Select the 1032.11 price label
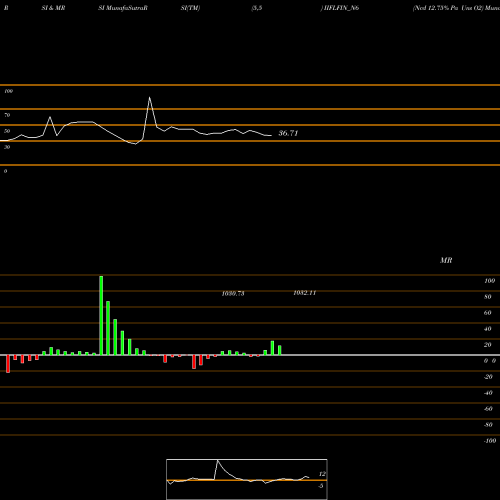The height and width of the screenshot is (500, 500). point(305,293)
